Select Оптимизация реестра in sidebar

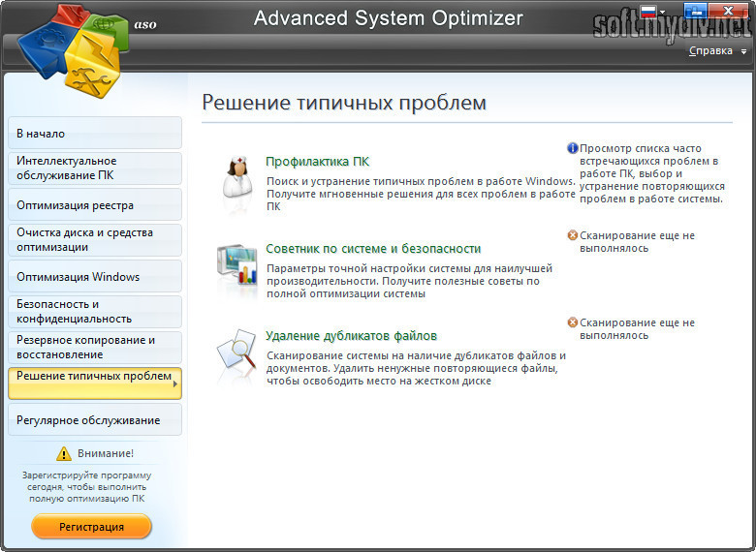[x=95, y=204]
